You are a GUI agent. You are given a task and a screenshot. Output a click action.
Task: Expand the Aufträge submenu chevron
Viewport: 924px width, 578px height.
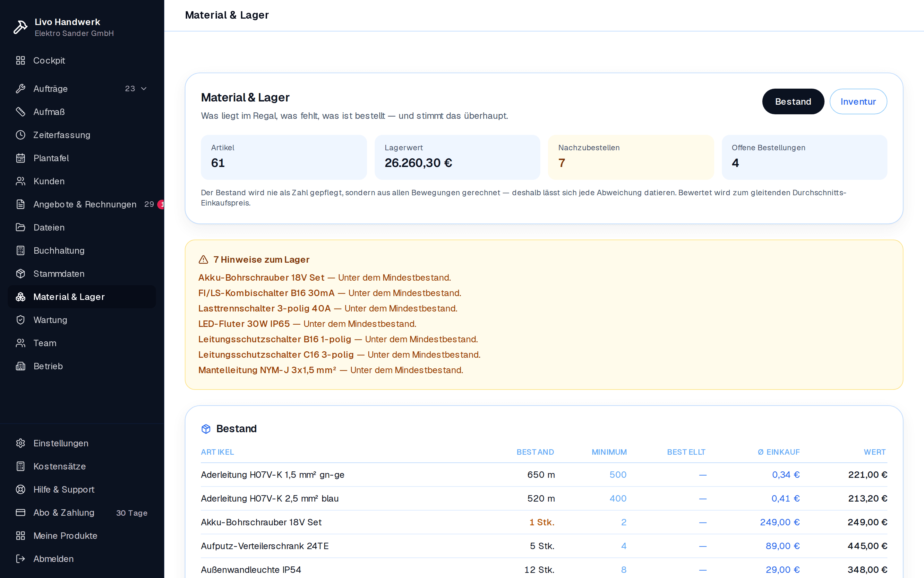pos(144,89)
